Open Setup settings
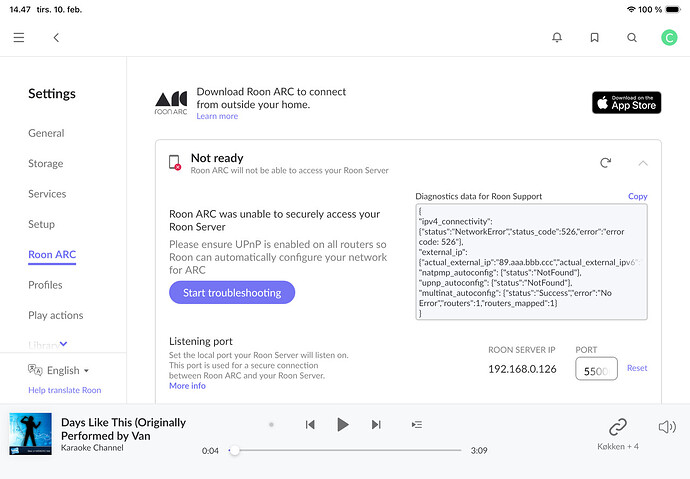The height and width of the screenshot is (479, 690). 41,224
